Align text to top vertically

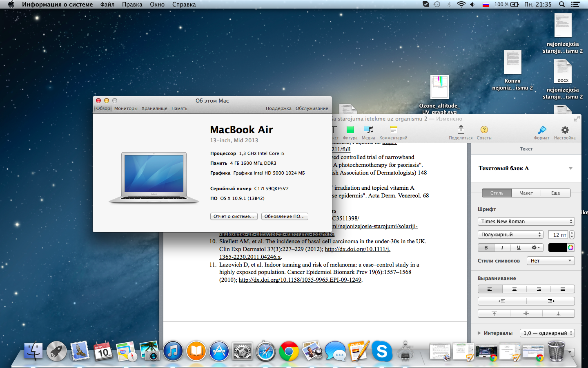point(494,313)
